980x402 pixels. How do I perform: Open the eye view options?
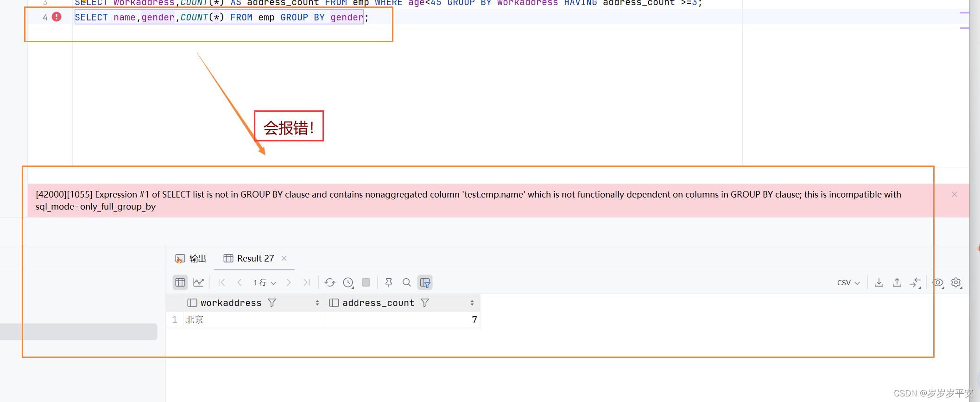938,282
